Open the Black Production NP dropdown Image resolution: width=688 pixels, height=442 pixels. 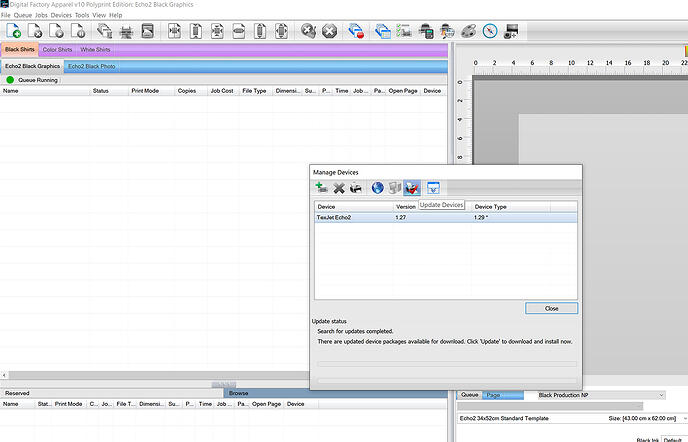(x=601, y=395)
